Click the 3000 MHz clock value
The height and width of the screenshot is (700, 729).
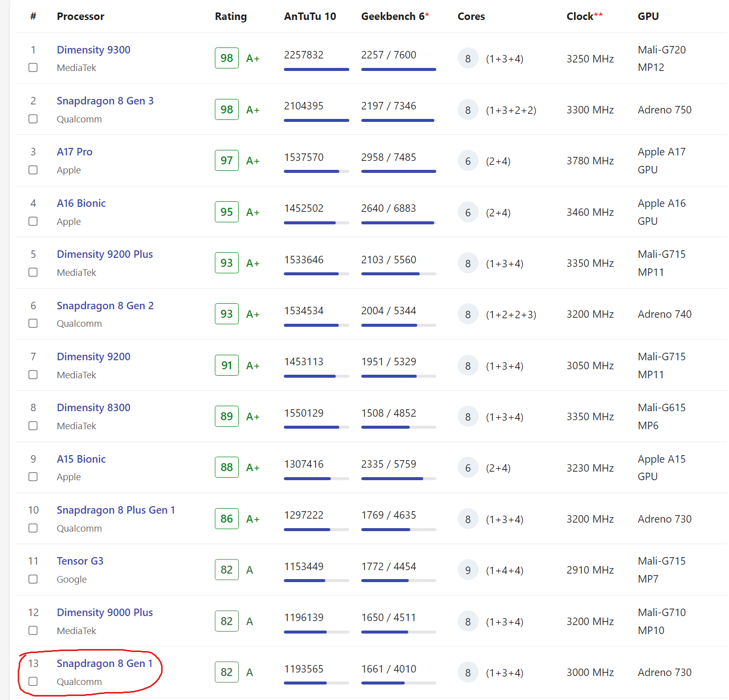pos(590,673)
